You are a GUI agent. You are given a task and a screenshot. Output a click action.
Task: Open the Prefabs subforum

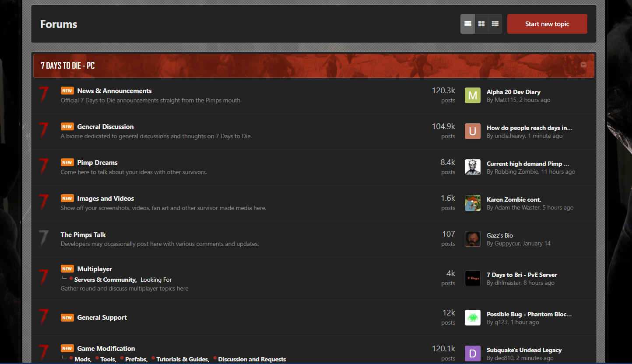[x=136, y=359]
